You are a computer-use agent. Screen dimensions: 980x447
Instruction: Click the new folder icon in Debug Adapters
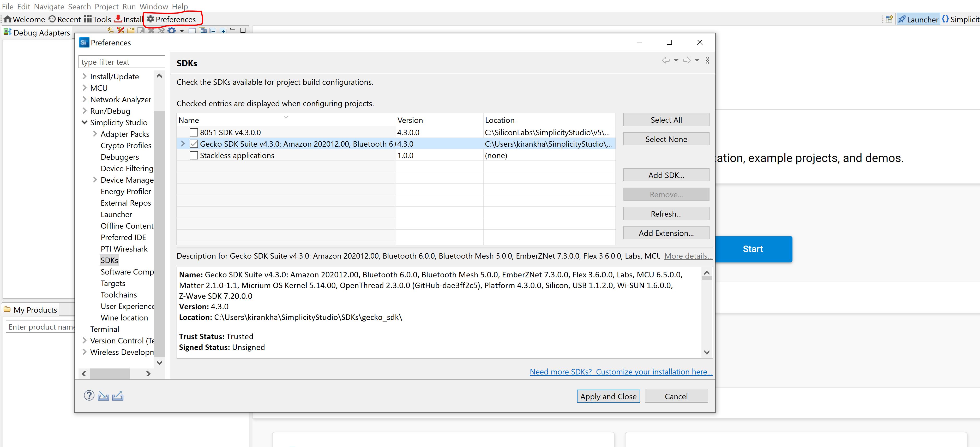pos(131,30)
